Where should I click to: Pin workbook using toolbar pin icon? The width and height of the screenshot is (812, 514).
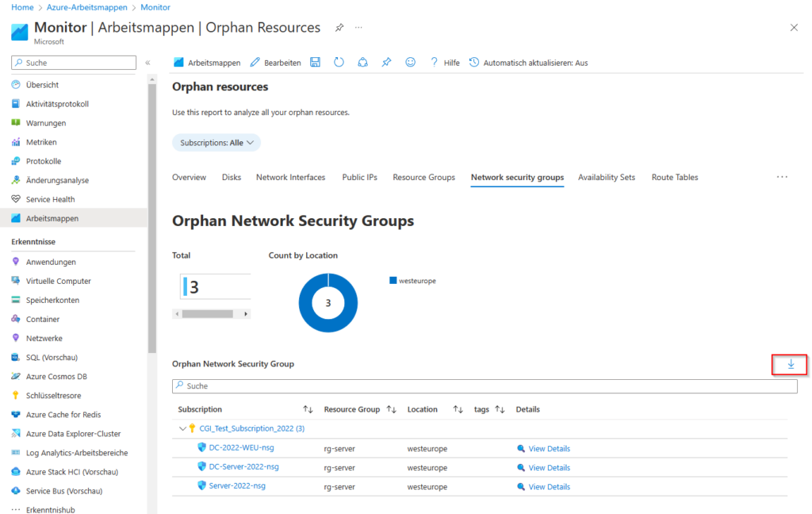pos(386,62)
